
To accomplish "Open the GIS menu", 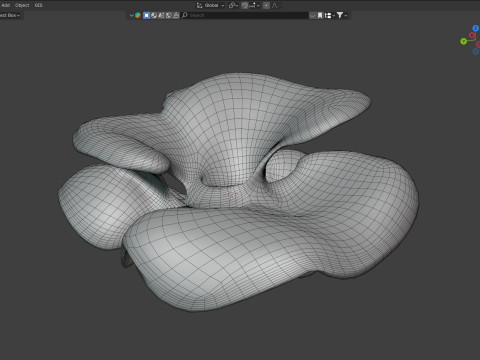I will click(x=38, y=5).
